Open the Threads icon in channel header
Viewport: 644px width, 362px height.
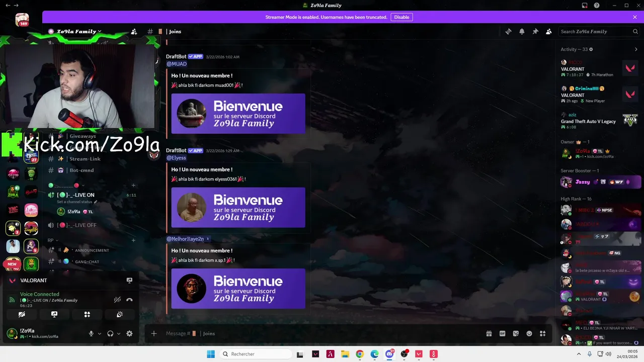[508, 31]
